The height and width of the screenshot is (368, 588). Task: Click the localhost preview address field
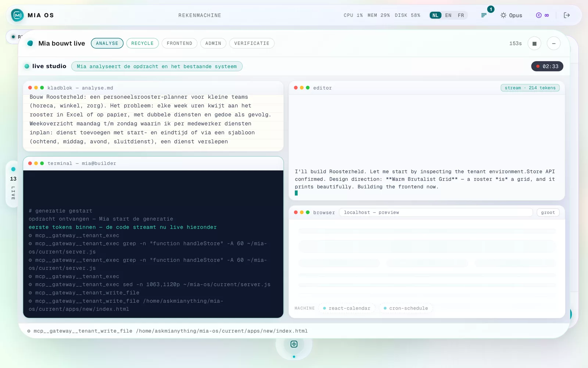436,212
